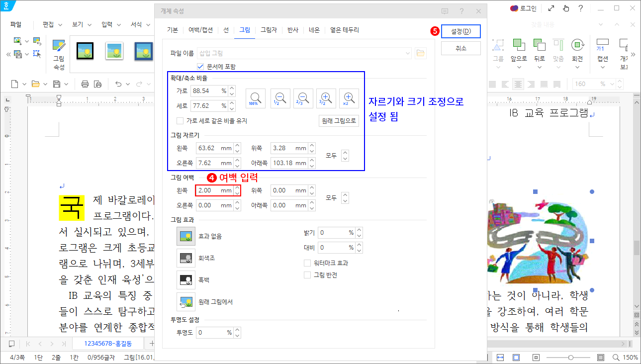Screen dimensions: 641x364
Task: Switch to the 그림자 tab
Action: [x=268, y=30]
